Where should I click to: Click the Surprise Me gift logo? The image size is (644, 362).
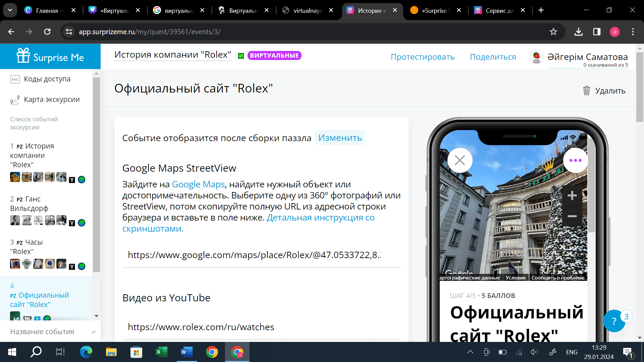pyautogui.click(x=23, y=56)
